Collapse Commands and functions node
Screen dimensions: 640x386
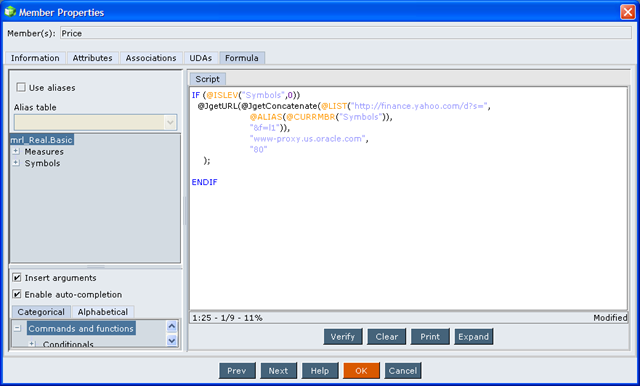pyautogui.click(x=18, y=328)
